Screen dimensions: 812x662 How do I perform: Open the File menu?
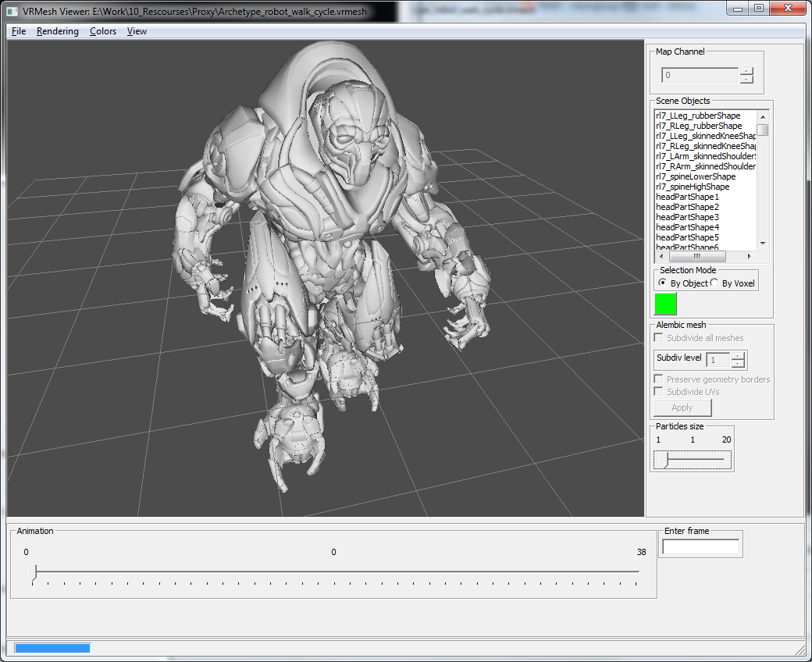pyautogui.click(x=19, y=31)
